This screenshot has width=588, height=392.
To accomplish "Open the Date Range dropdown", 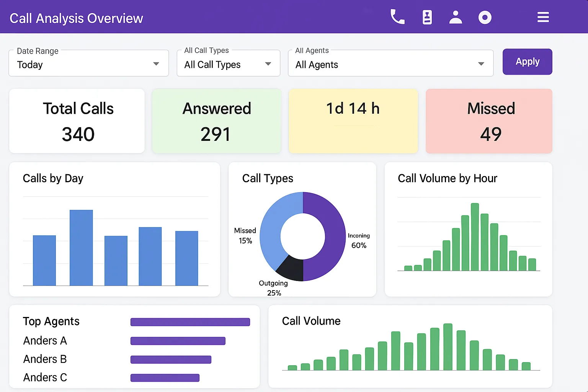I will [88, 63].
